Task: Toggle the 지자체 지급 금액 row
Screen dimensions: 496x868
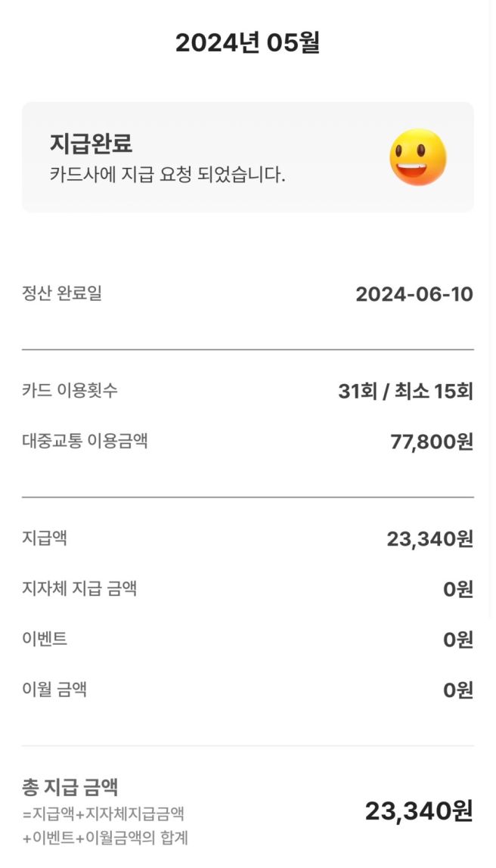Action: (248, 589)
